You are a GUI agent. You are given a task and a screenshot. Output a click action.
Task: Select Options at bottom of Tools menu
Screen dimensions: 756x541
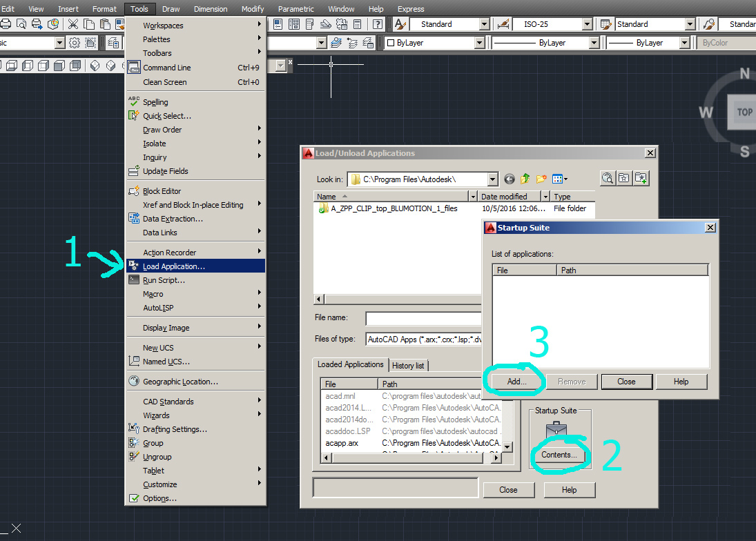196,498
